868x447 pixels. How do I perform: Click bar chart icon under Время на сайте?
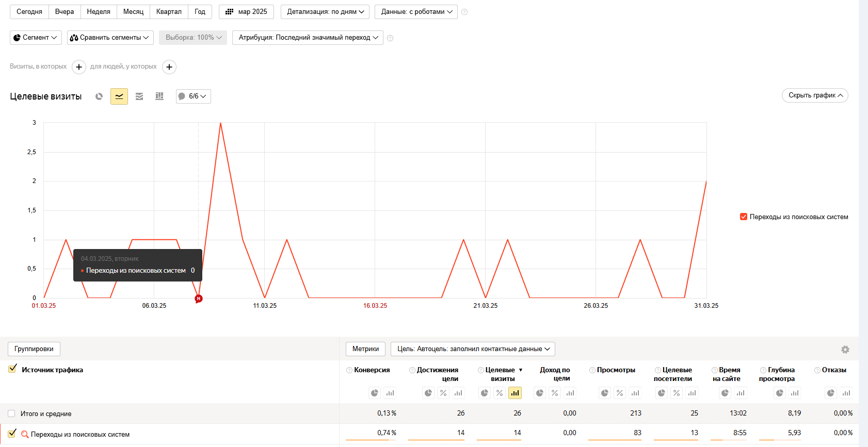point(741,393)
